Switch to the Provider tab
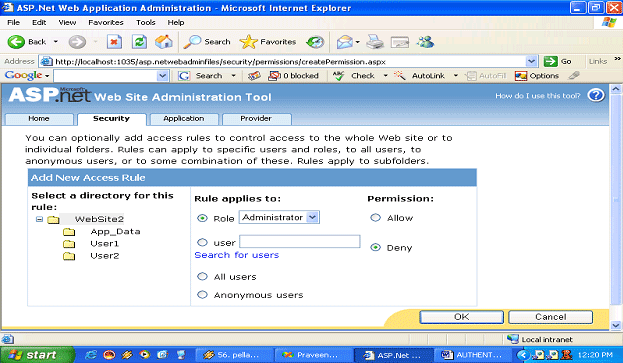Image resolution: width=623 pixels, height=363 pixels. (256, 119)
